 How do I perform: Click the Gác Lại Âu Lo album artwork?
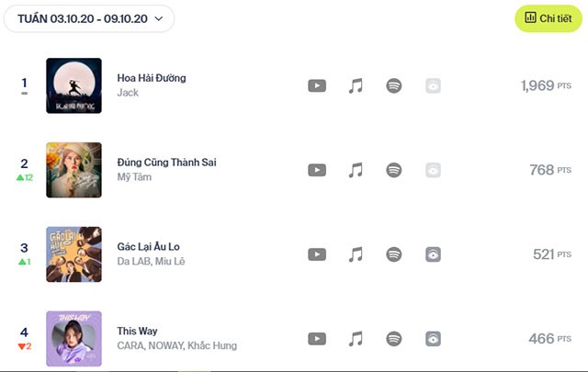point(73,254)
